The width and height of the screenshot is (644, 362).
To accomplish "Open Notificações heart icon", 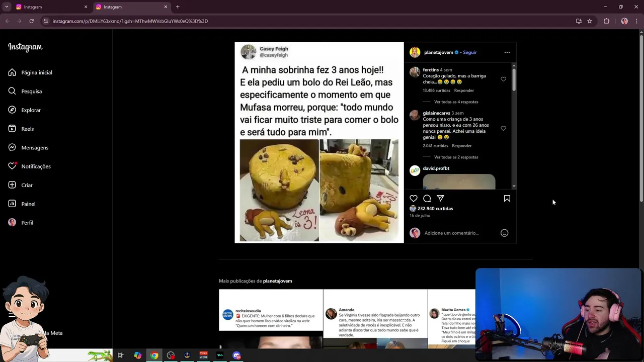I will tap(12, 166).
